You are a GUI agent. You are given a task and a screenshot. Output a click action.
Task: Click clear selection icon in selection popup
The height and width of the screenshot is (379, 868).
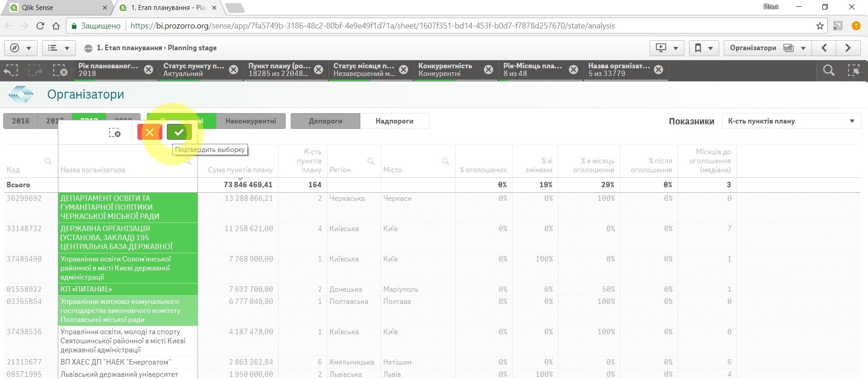pos(114,133)
